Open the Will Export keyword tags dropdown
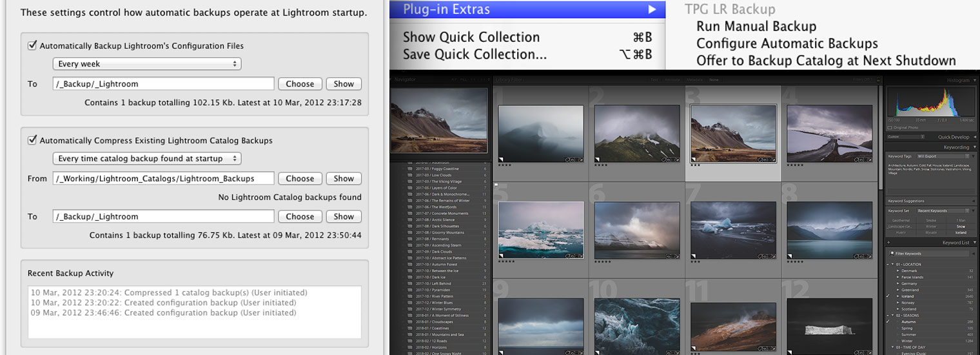Screen dimensions: 980x355 pos(943,156)
